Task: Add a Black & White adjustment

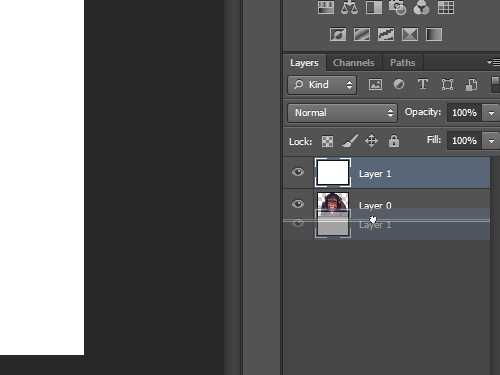Action: click(374, 7)
